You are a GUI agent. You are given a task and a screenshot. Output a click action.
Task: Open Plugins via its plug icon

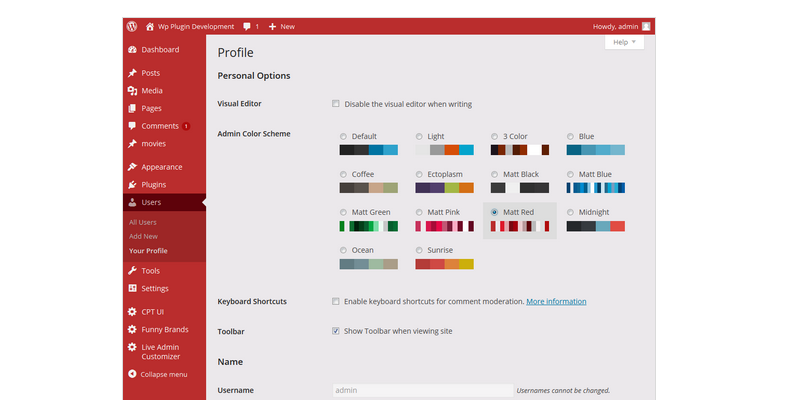[x=132, y=185]
